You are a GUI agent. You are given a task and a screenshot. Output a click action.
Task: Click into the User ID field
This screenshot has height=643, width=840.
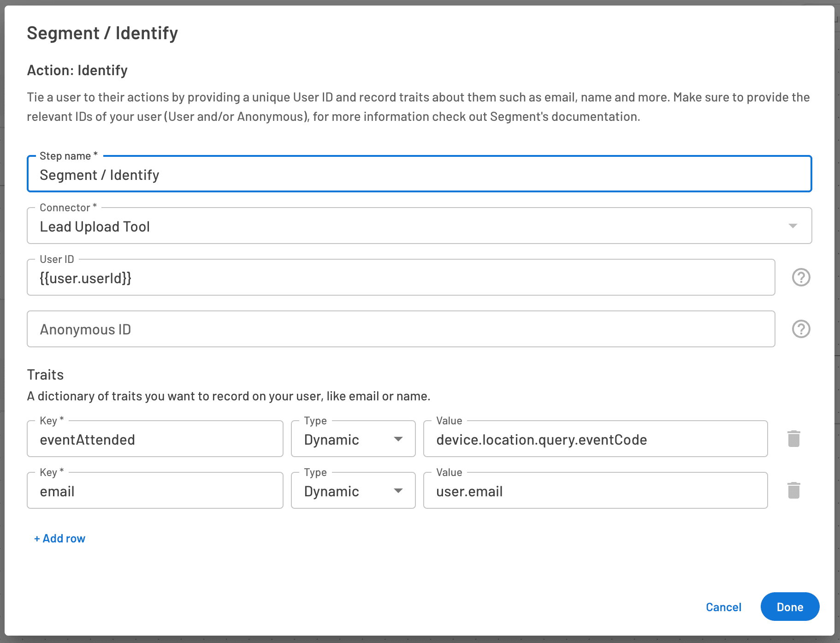(400, 278)
